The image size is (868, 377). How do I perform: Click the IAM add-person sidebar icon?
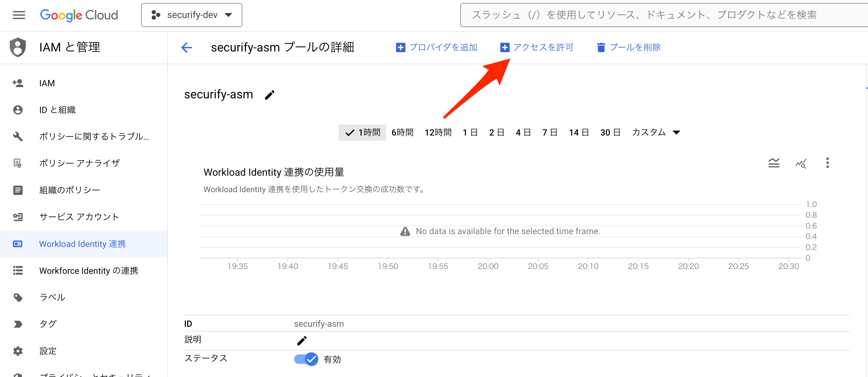tap(17, 83)
